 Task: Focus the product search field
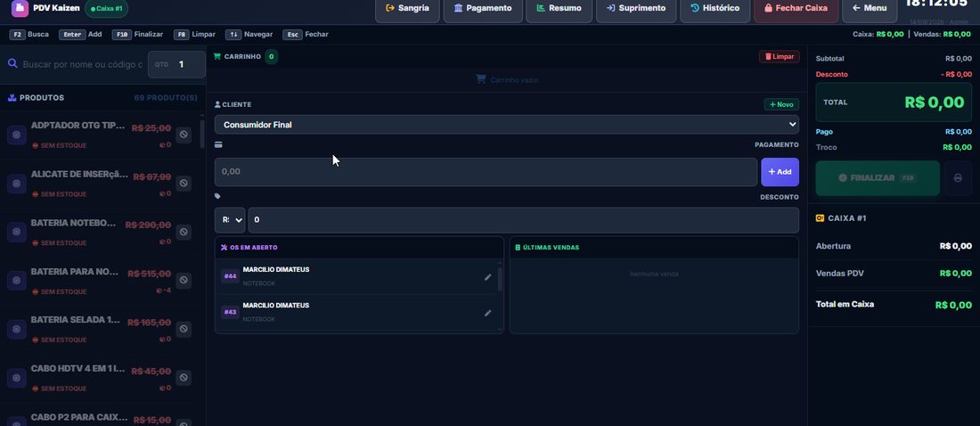(82, 64)
